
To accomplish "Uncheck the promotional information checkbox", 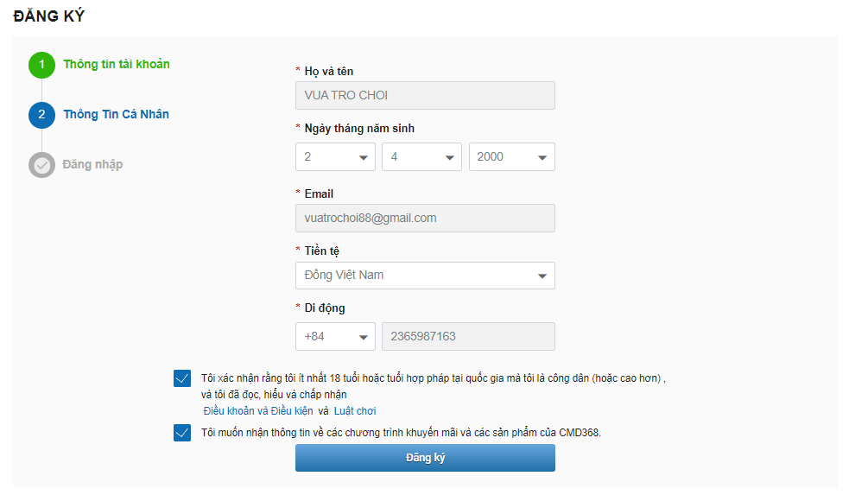I will pos(182,433).
